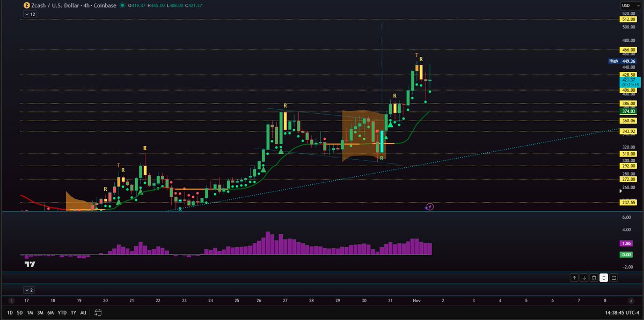Select the All date range
This screenshot has height=320, width=644.
pos(83,312)
